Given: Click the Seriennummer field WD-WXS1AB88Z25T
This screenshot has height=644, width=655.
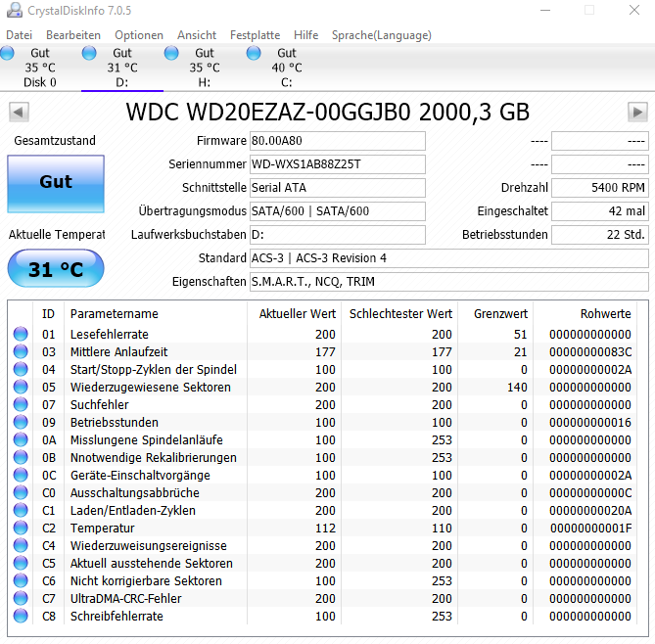Looking at the screenshot, I should pyautogui.click(x=338, y=164).
